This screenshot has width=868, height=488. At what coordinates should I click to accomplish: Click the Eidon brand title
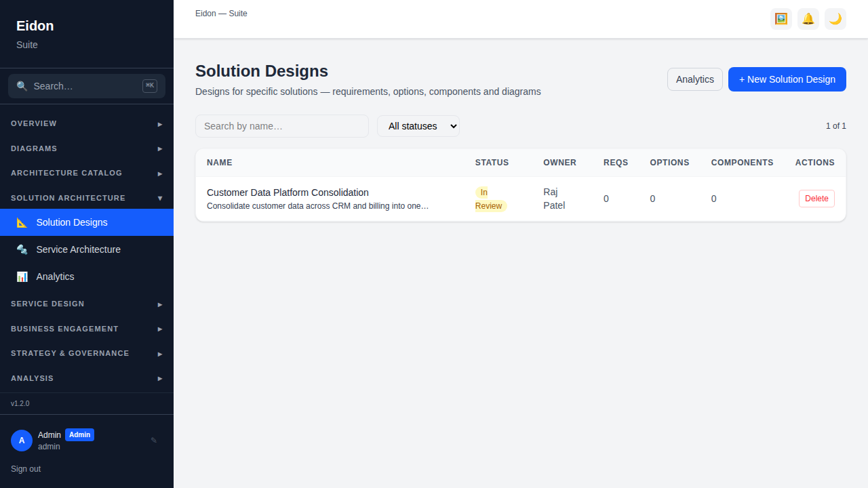tap(35, 26)
